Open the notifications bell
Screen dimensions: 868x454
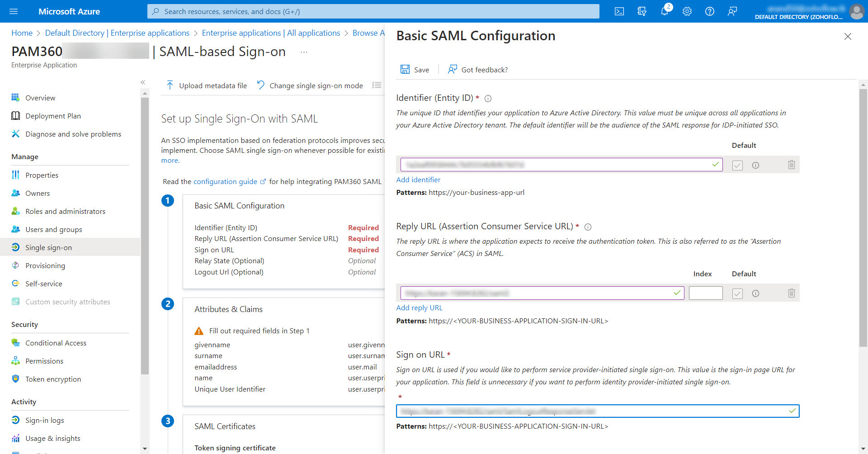pyautogui.click(x=664, y=11)
